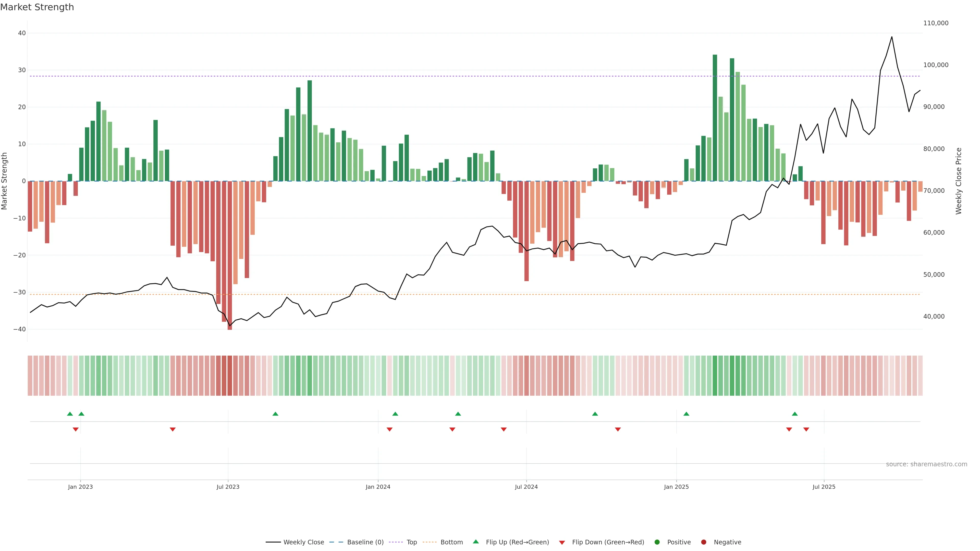Click the flip-down triangle between Jan 2023 and Jul 2023

[x=173, y=429]
